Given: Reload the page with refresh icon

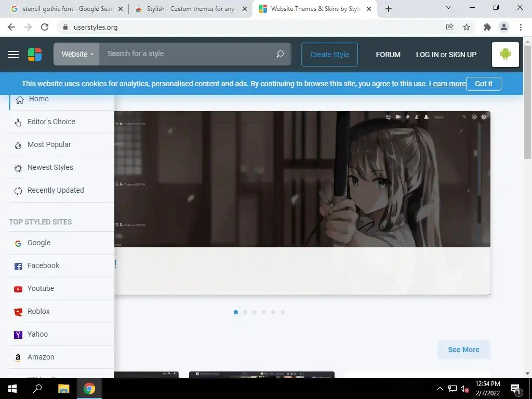Looking at the screenshot, I should 45,27.
